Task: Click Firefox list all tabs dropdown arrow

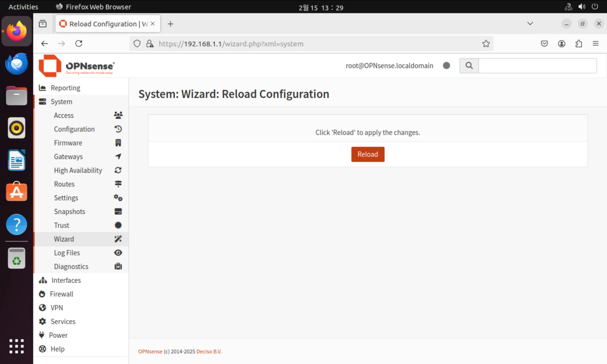Action: pos(530,24)
